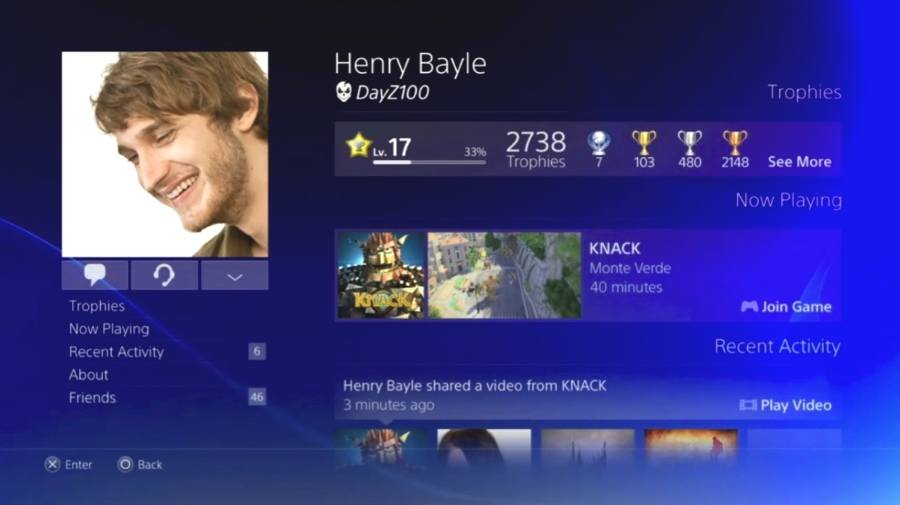Viewport: 900px width, 505px height.
Task: Expand the chevron-down options button
Action: pos(234,275)
